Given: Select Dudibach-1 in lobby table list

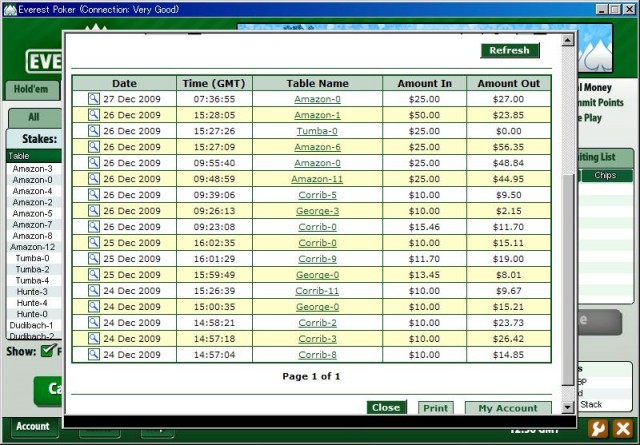Looking at the screenshot, I should pyautogui.click(x=32, y=325).
